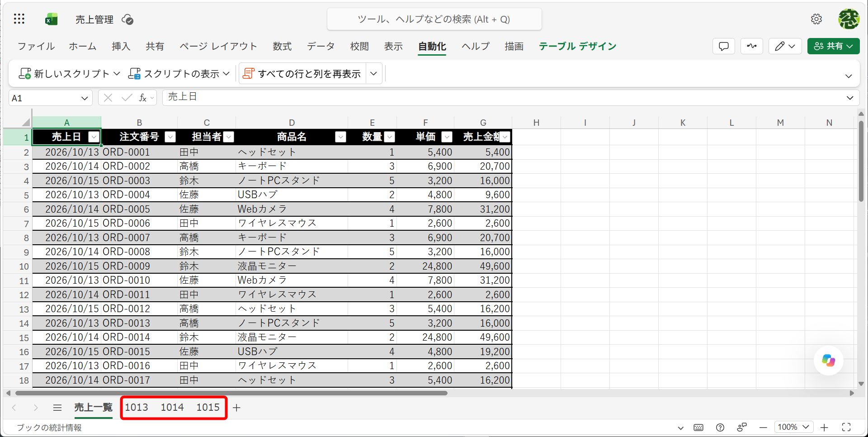This screenshot has width=868, height=437.
Task: Open the app launcher grid icon
Action: tap(19, 19)
